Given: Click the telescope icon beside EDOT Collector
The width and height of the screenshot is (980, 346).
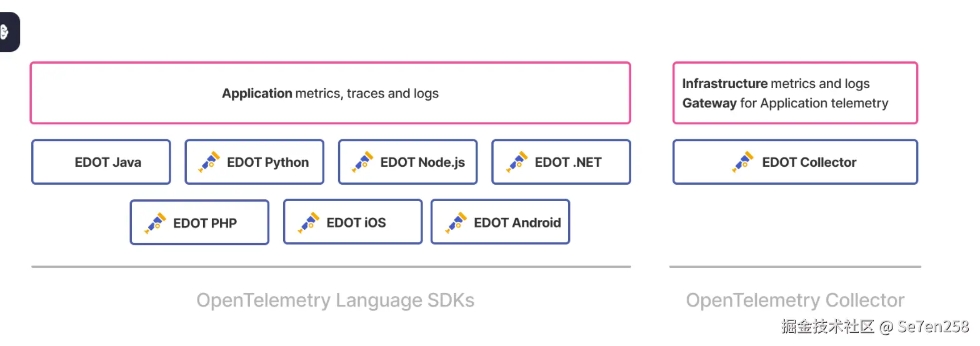Looking at the screenshot, I should (743, 162).
